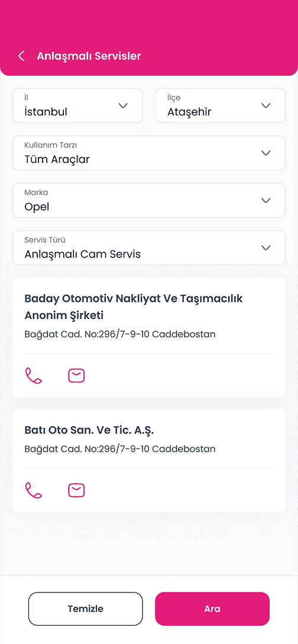This screenshot has width=298, height=644.
Task: Click the Anlaşmalı Servisler header title
Action: tap(89, 56)
